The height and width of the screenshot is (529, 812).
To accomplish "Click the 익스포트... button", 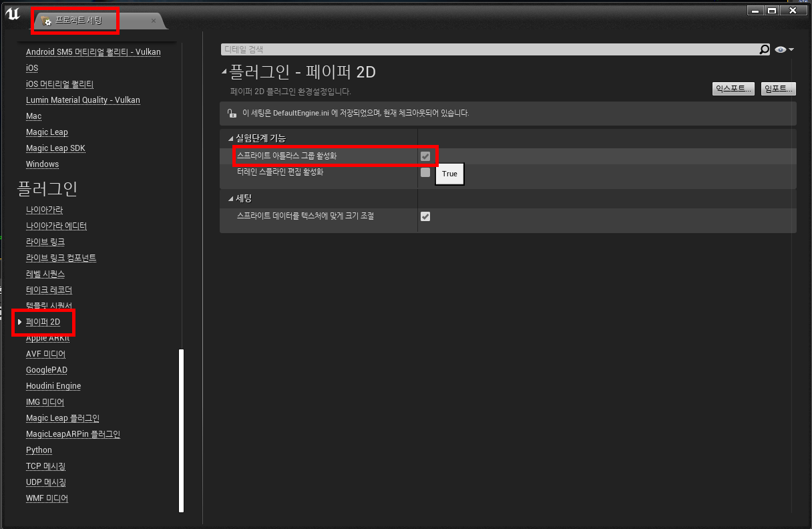I will tap(734, 89).
